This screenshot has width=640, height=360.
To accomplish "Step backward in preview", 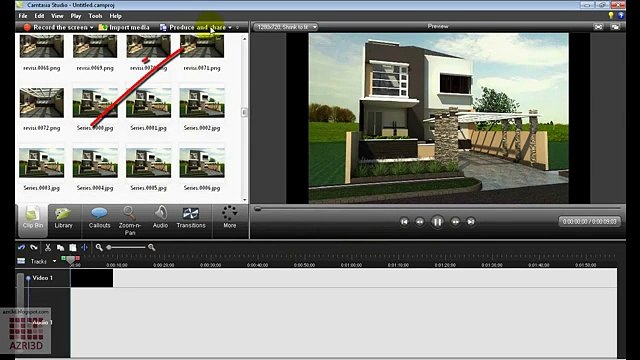I will coord(420,222).
